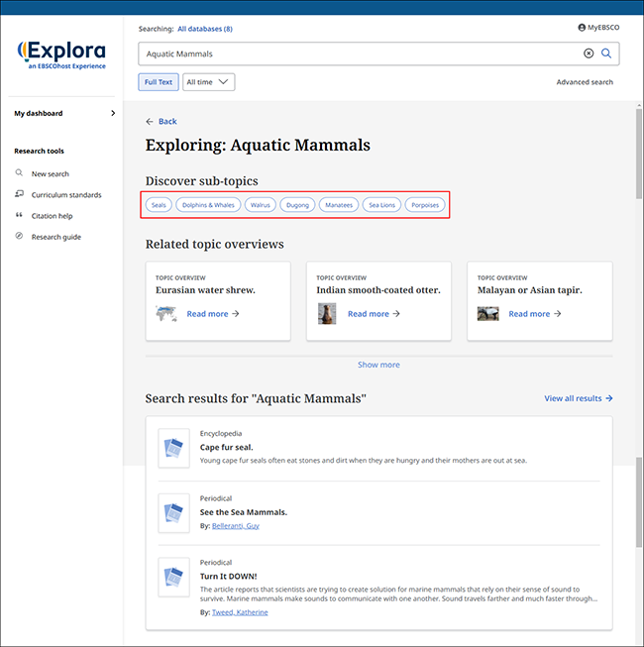Click the Back arrow icon
Screen dimensions: 644x647
click(150, 121)
